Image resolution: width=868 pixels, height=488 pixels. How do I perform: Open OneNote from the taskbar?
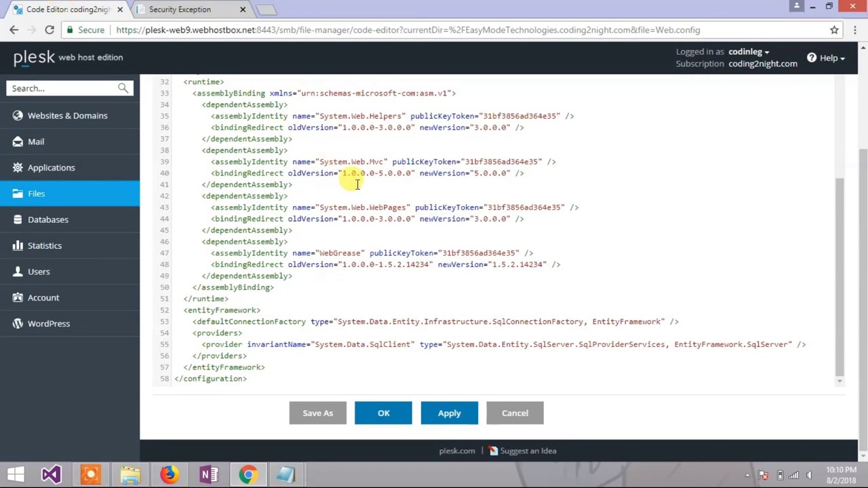[x=209, y=474]
